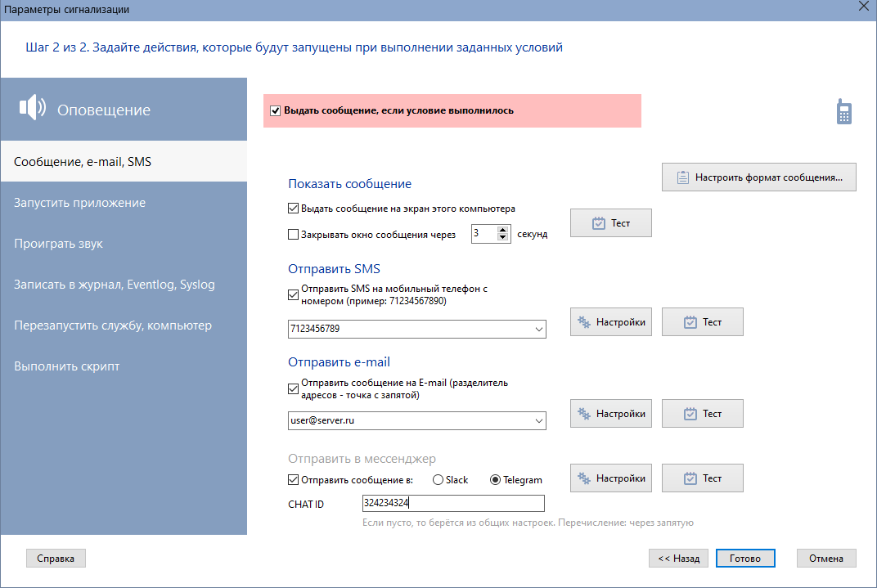The image size is (877, 588).
Task: Go back with '<< Назад' button
Action: [x=678, y=559]
